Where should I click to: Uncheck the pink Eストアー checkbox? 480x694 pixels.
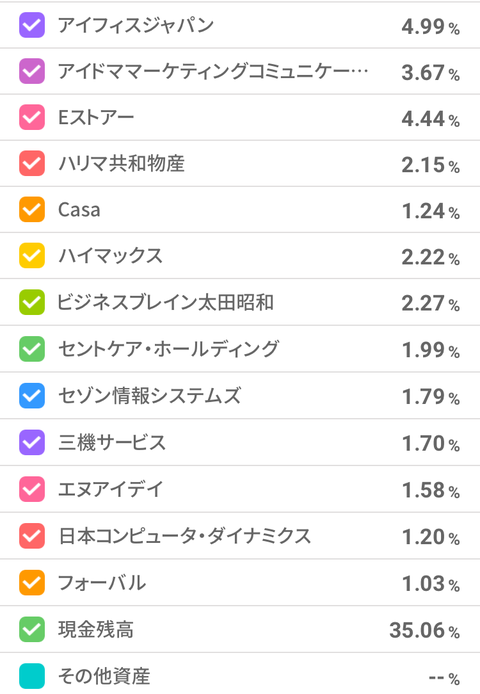coord(32,117)
